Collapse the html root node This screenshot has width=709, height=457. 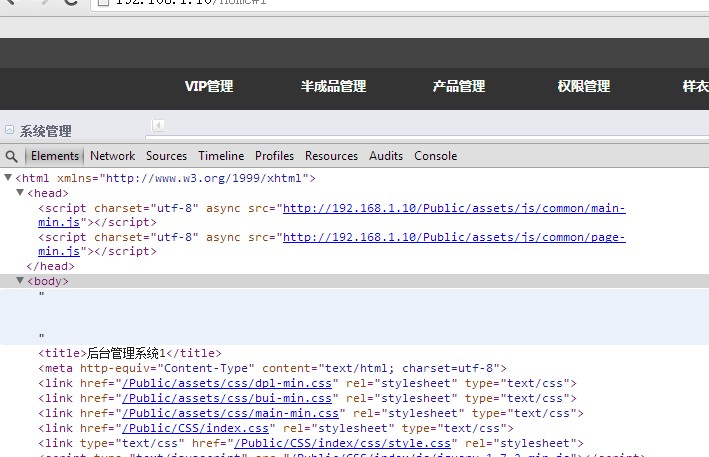(x=9, y=178)
